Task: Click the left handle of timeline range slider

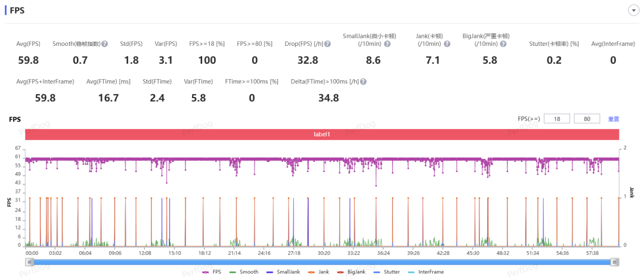Action: [29, 262]
